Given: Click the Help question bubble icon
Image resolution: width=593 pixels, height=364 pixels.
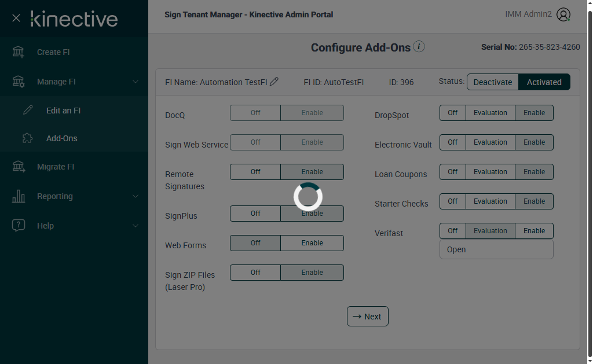Looking at the screenshot, I should point(18,225).
